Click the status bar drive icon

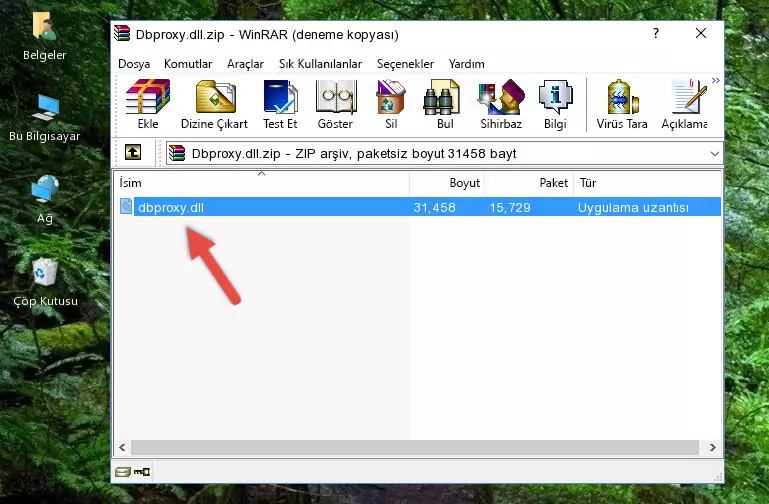[x=123, y=472]
